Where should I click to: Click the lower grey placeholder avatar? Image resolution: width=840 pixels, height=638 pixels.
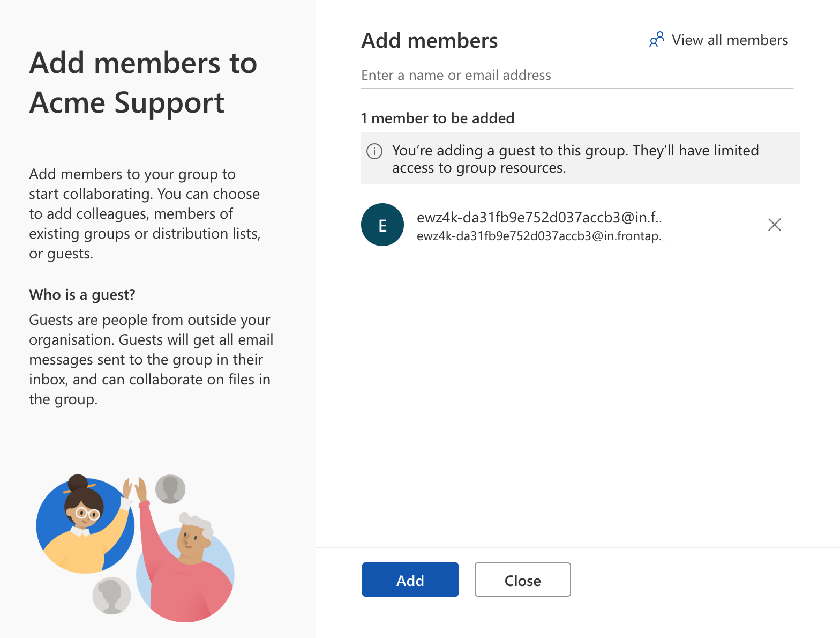coord(111,596)
